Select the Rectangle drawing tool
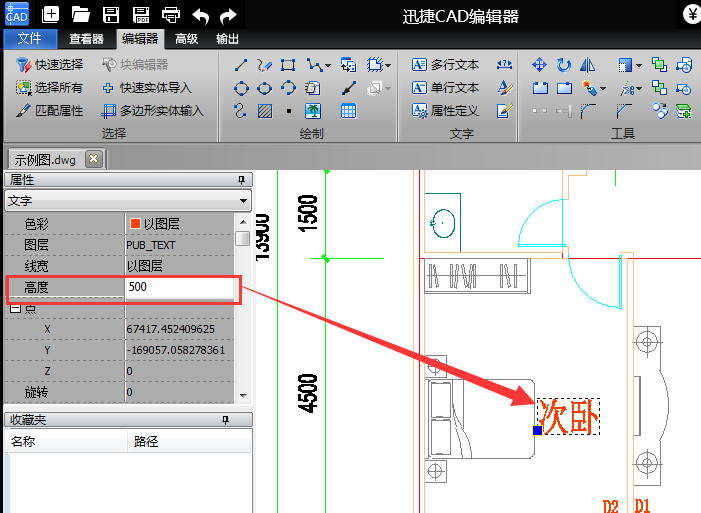The image size is (701, 513). 288,65
